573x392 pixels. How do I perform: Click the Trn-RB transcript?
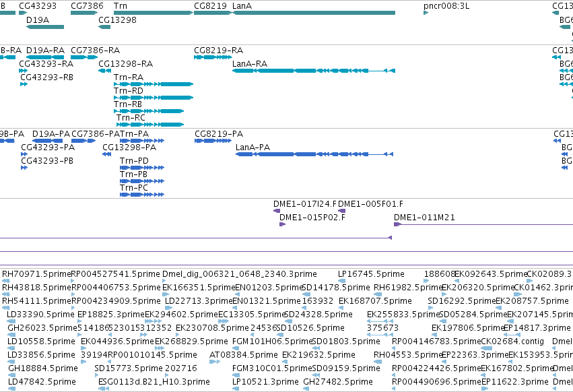149,111
